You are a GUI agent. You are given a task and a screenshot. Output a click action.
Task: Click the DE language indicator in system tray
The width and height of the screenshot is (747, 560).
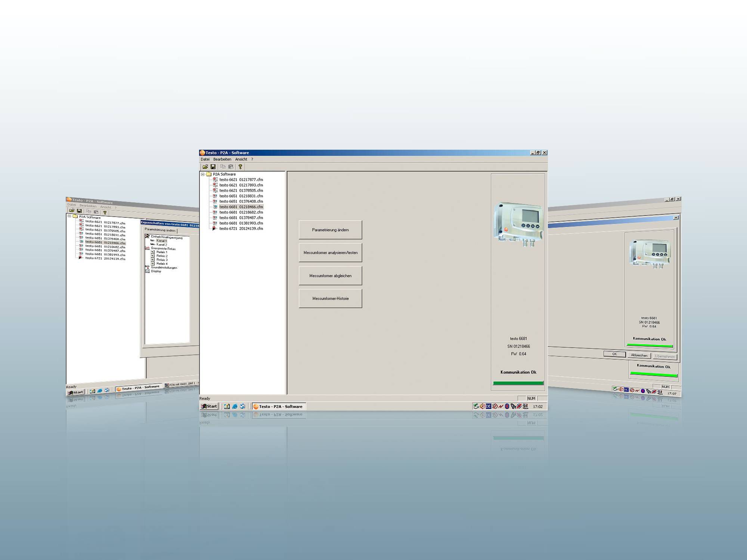(488, 407)
